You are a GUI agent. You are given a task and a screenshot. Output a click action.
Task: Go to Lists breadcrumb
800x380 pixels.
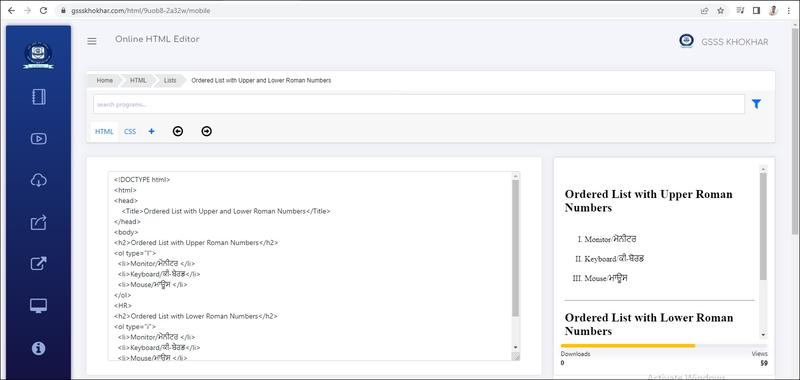[170, 81]
